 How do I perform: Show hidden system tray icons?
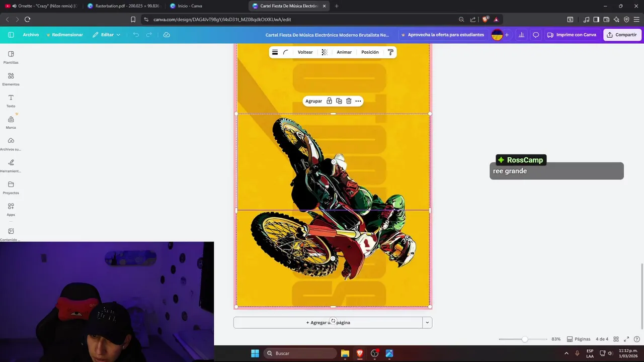click(x=567, y=353)
